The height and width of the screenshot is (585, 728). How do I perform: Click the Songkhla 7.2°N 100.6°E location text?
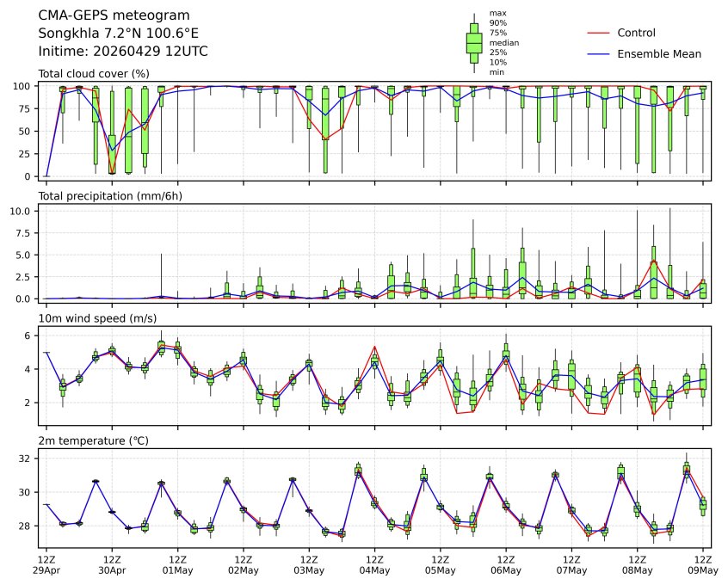pyautogui.click(x=119, y=34)
